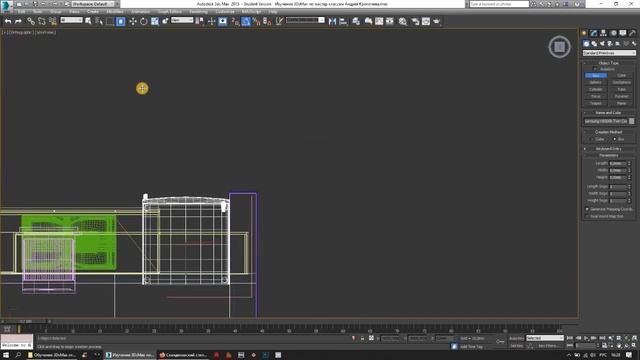Open the reference coordinate system dropdown
The height and width of the screenshot is (360, 640).
pyautogui.click(x=182, y=20)
